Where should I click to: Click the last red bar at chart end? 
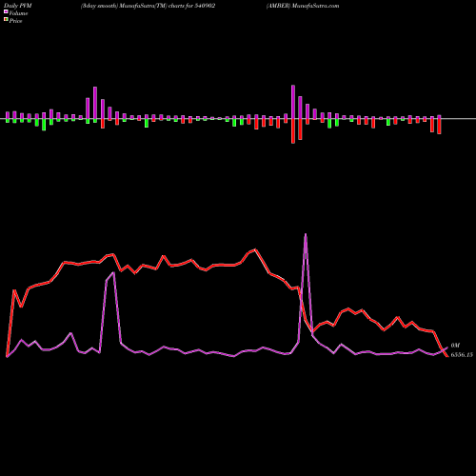point(439,127)
